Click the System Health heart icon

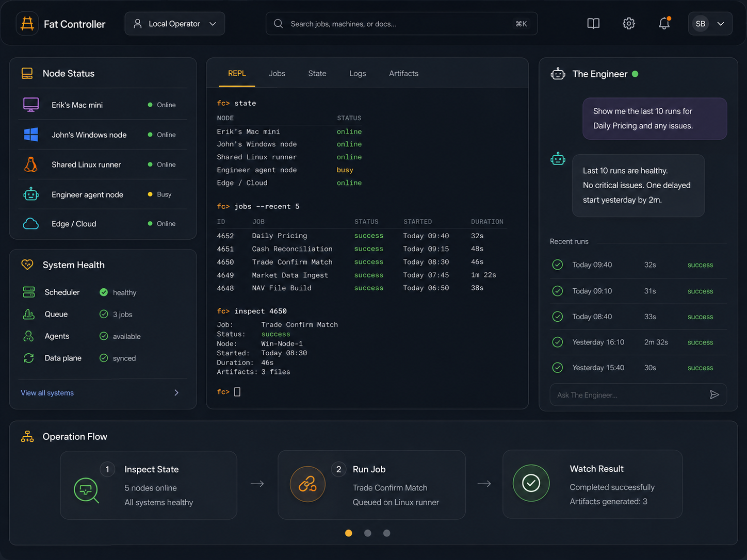click(27, 265)
